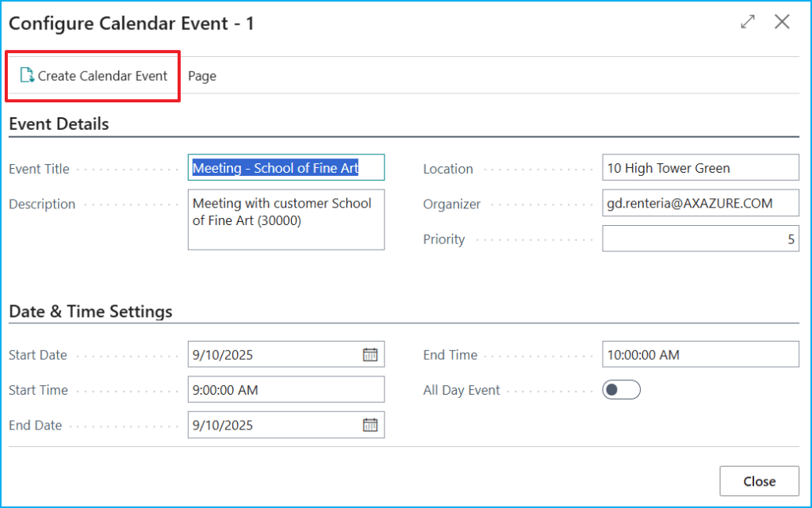Click the Configure Calendar Event dialog title
This screenshot has height=508, width=812.
132,23
